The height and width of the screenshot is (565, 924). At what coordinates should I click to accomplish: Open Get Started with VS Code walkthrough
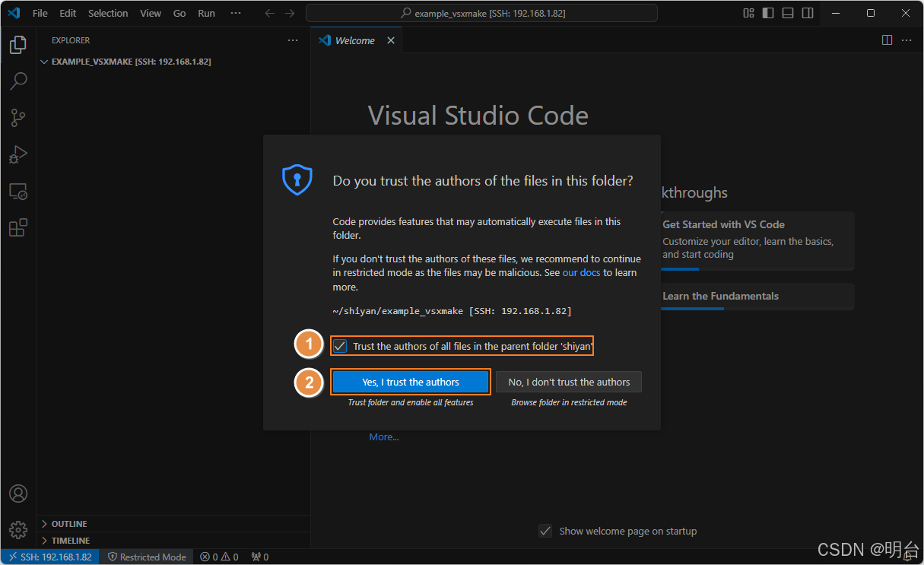coord(757,240)
